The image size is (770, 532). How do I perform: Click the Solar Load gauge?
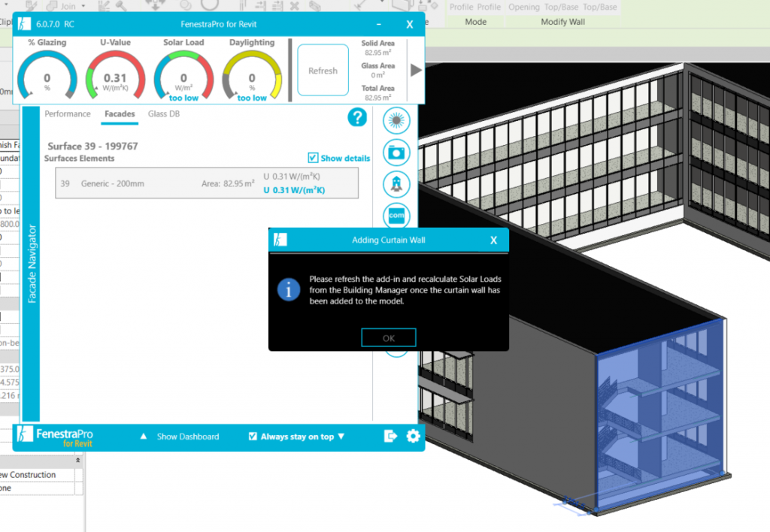(x=183, y=74)
